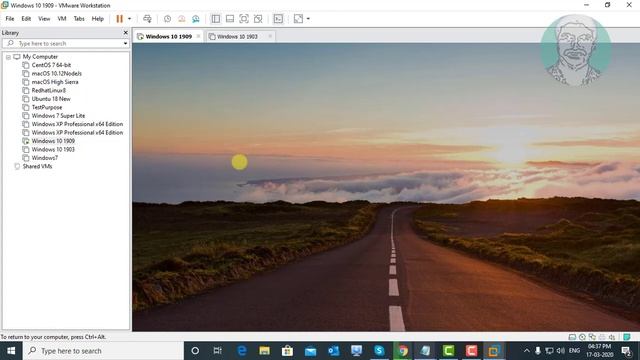Open Skype from the taskbar
The height and width of the screenshot is (360, 640).
coord(379,351)
